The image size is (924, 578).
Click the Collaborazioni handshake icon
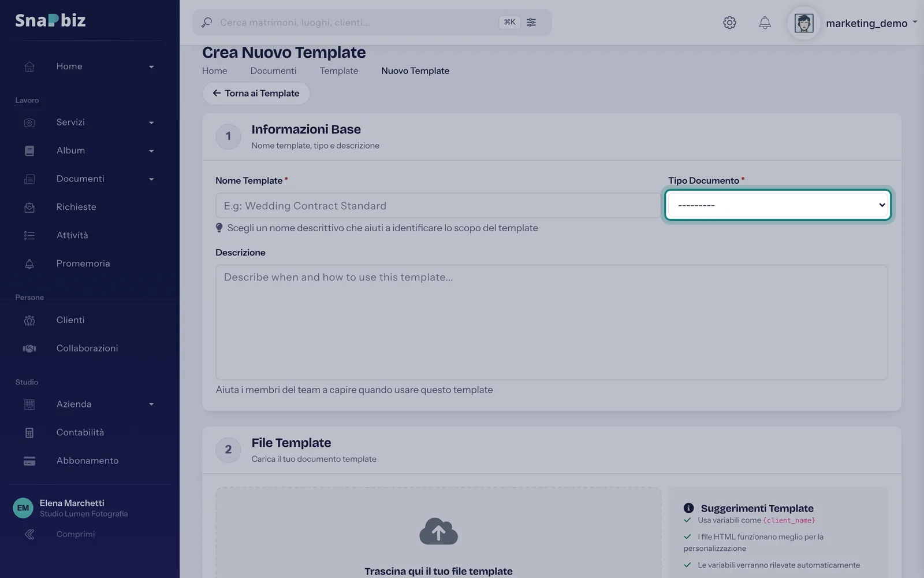[29, 348]
